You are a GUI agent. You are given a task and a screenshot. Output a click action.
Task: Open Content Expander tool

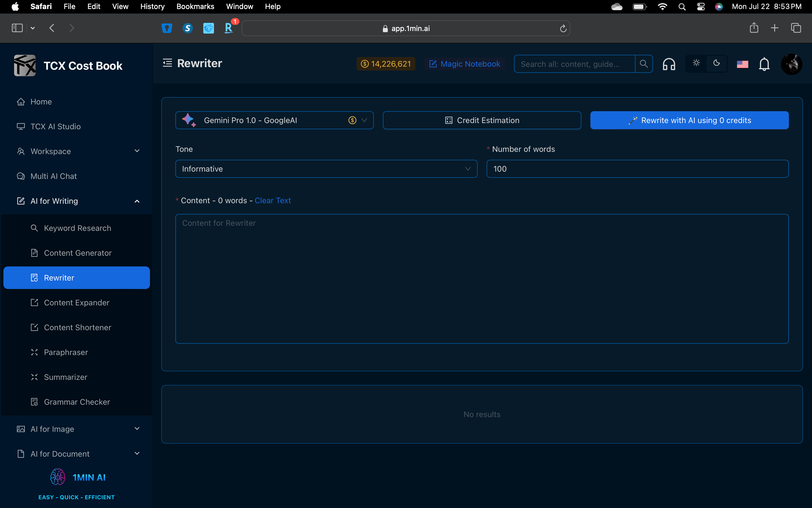pos(76,303)
